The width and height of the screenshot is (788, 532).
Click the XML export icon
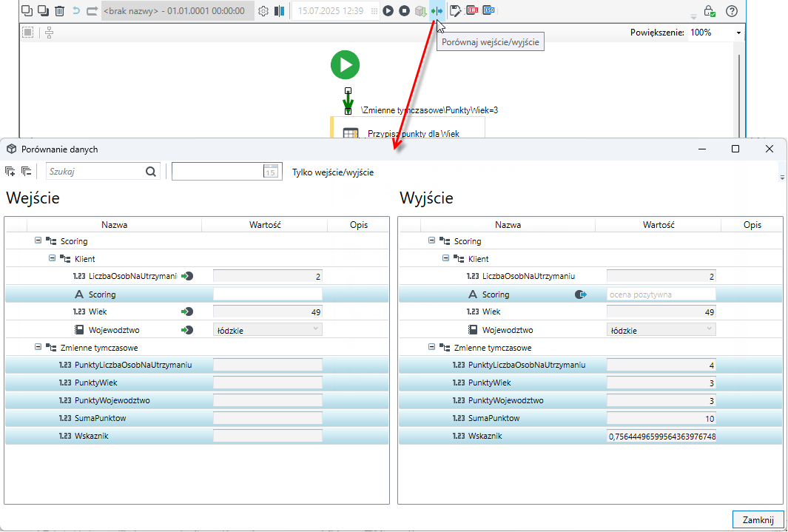472,10
